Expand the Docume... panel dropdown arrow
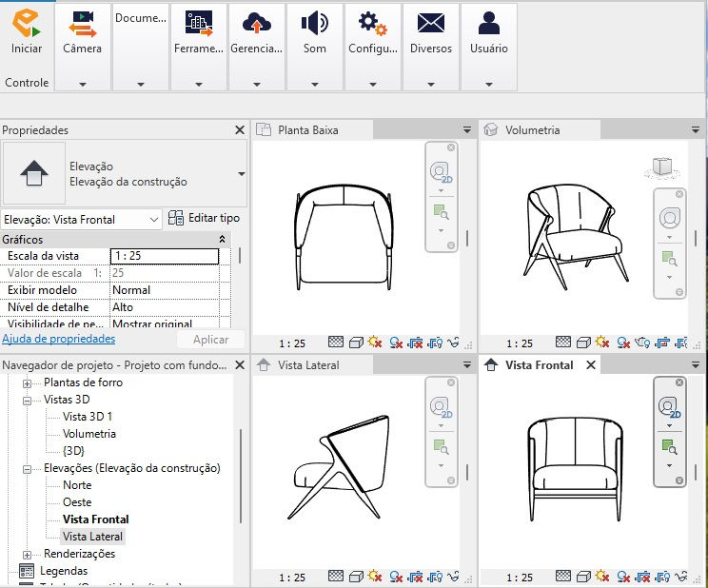Screen dimensions: 708x588 tap(141, 85)
